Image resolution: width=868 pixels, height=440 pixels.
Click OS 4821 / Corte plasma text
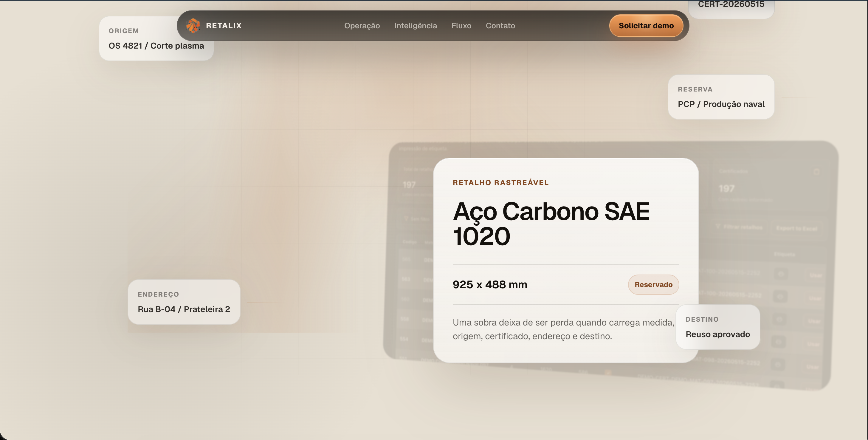156,46
